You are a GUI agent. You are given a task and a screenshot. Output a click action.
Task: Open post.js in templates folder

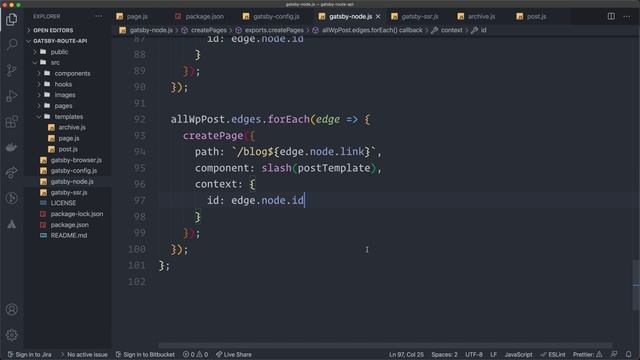[x=68, y=149]
